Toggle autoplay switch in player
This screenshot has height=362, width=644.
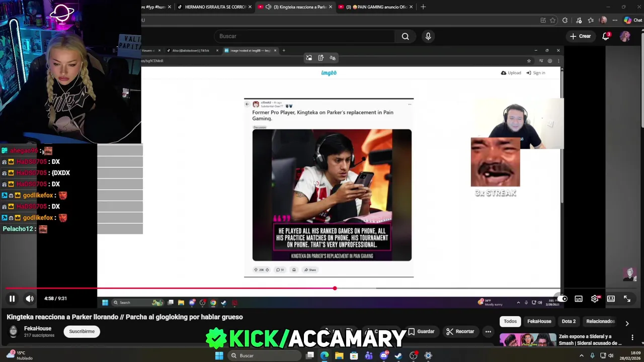[562, 299]
